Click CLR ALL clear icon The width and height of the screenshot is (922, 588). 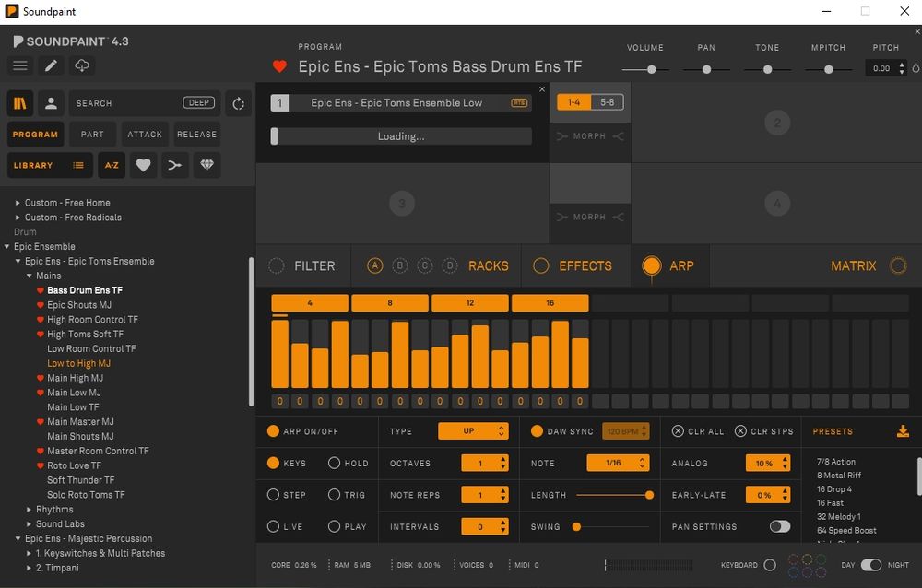[x=678, y=431]
